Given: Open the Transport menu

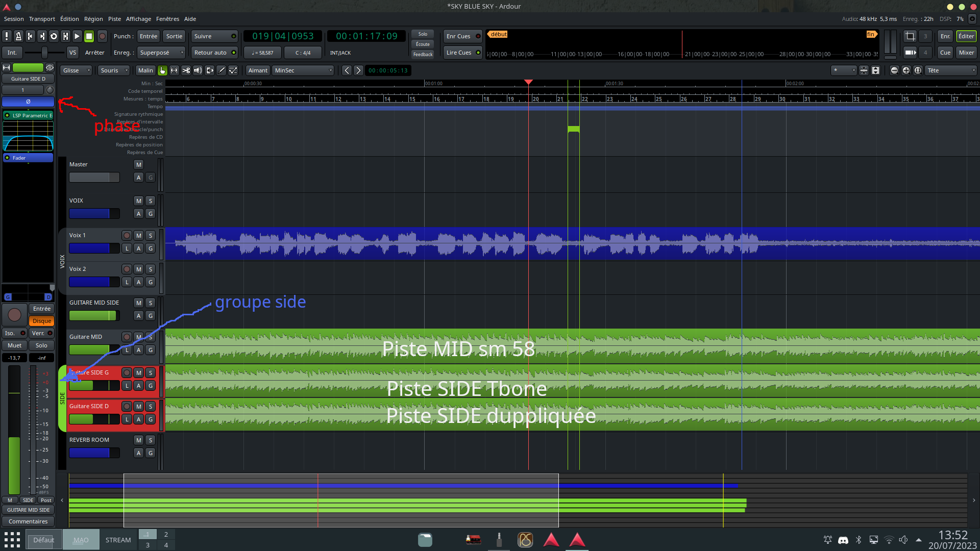Looking at the screenshot, I should (x=42, y=19).
